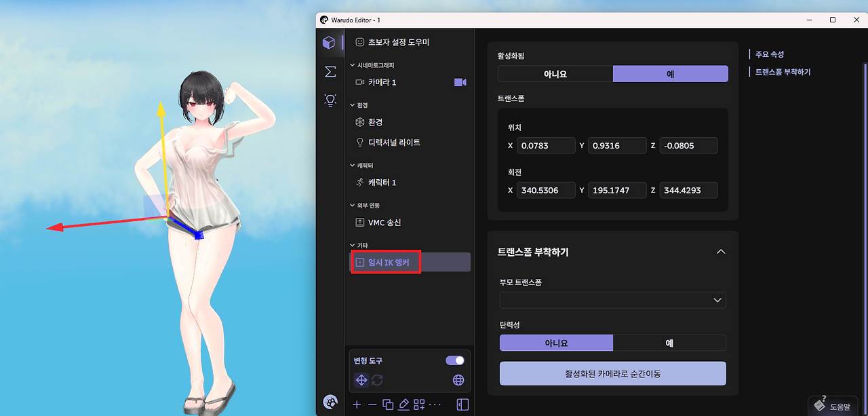
Task: Jump to 트랜스폼 부착하기 outline link
Action: pyautogui.click(x=783, y=72)
